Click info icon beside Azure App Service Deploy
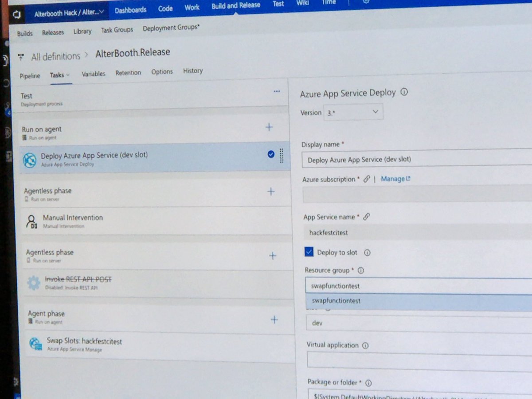532x399 pixels. (404, 92)
